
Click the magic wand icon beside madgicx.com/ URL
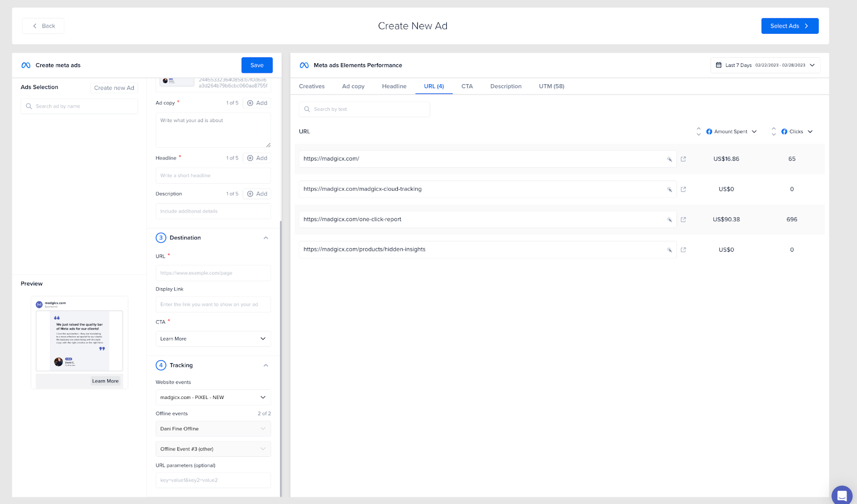[670, 159]
